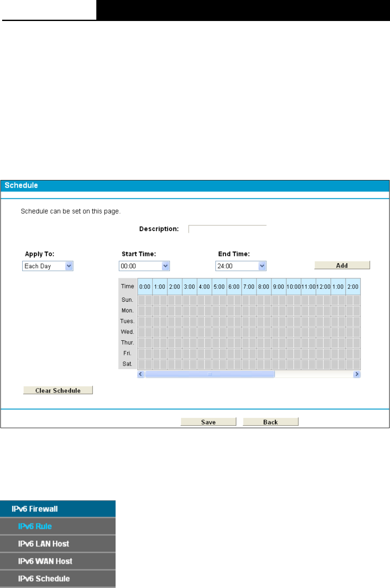This screenshot has height=588, width=390.
Task: Toggle the first Mon. cell under 4:00
Action: (201, 311)
